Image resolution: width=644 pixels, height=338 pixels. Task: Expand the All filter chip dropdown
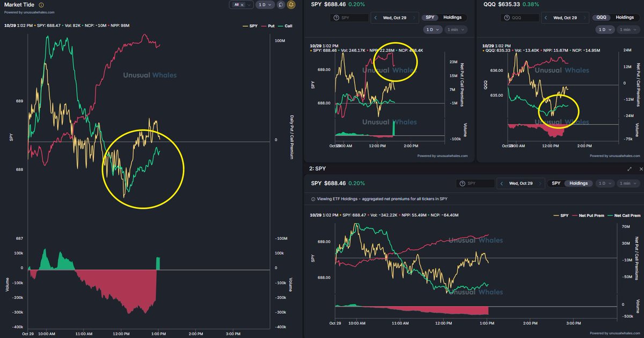click(x=248, y=4)
